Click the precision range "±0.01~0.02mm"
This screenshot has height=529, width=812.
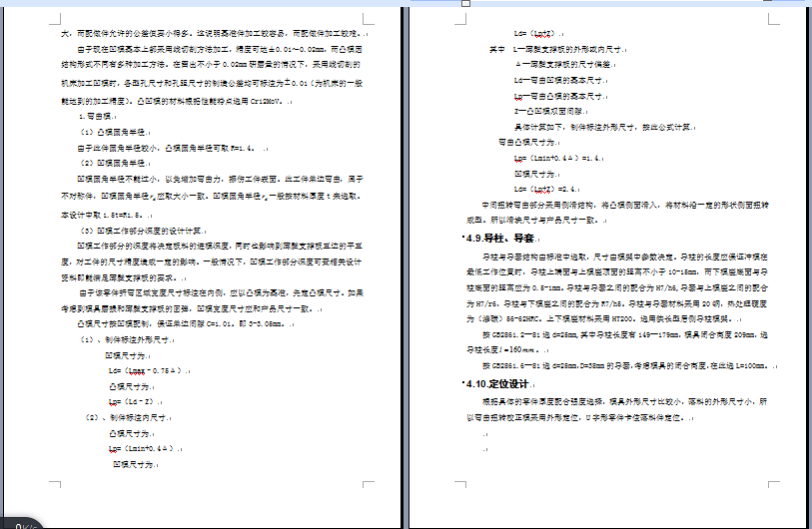(x=298, y=49)
